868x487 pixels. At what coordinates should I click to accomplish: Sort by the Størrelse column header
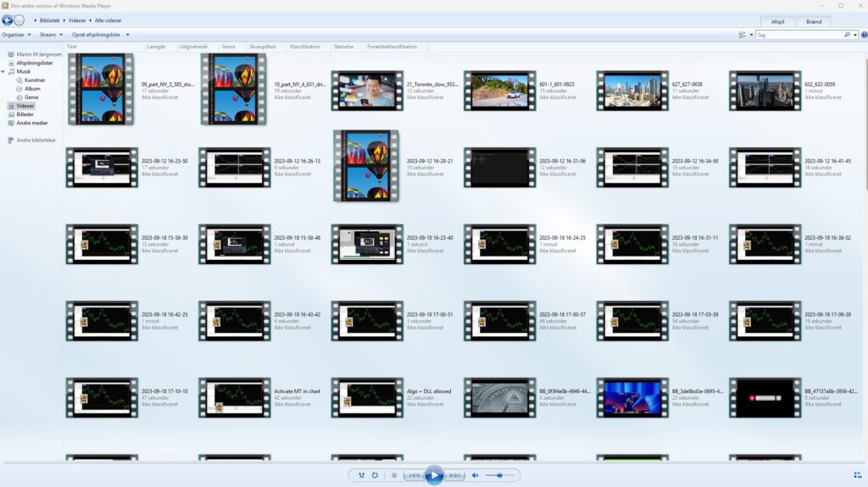[343, 47]
